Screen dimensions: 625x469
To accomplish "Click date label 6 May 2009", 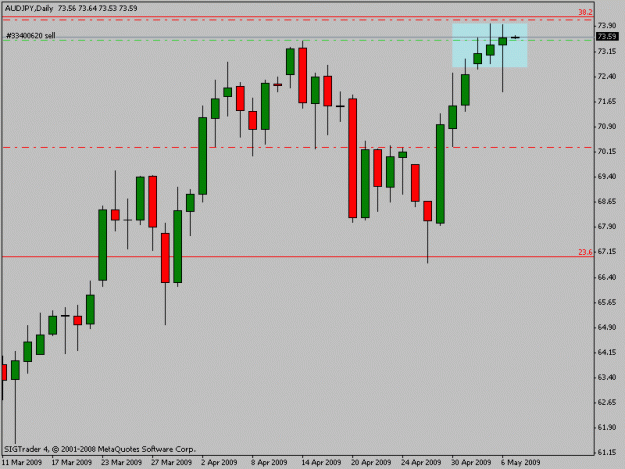I will 521,462.
